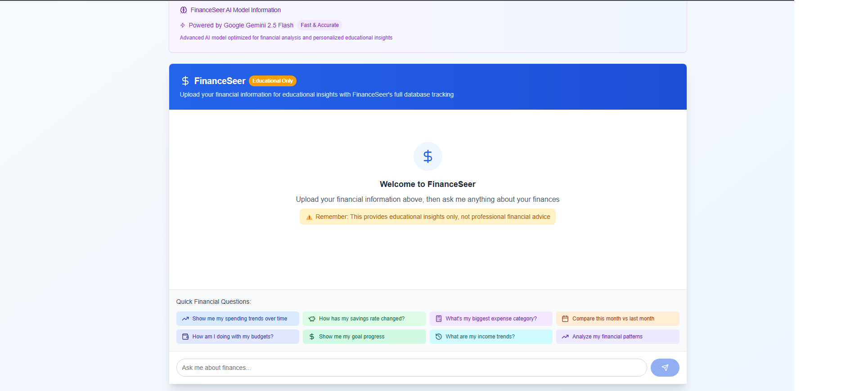Ask 'What's my biggest expense category?'
Viewport: 868px width, 391px height.
click(491, 319)
